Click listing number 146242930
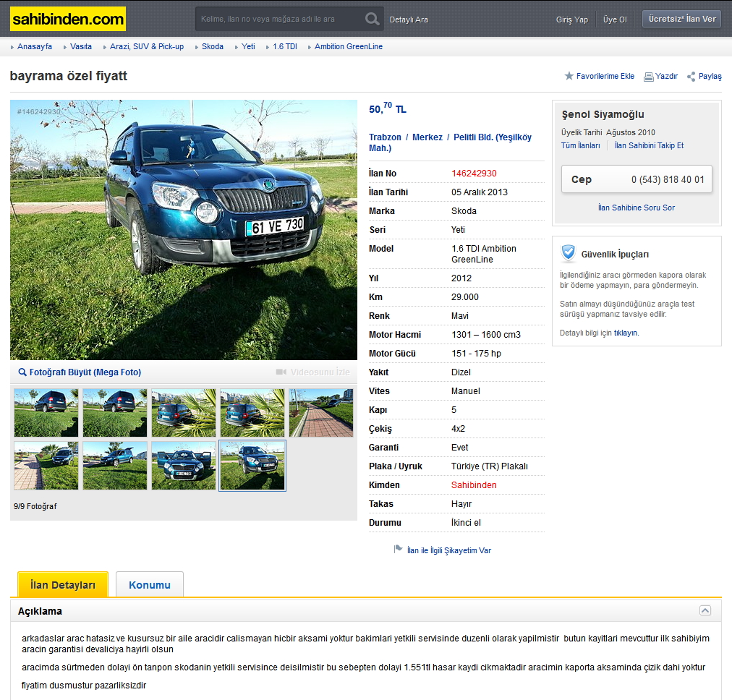 point(474,174)
